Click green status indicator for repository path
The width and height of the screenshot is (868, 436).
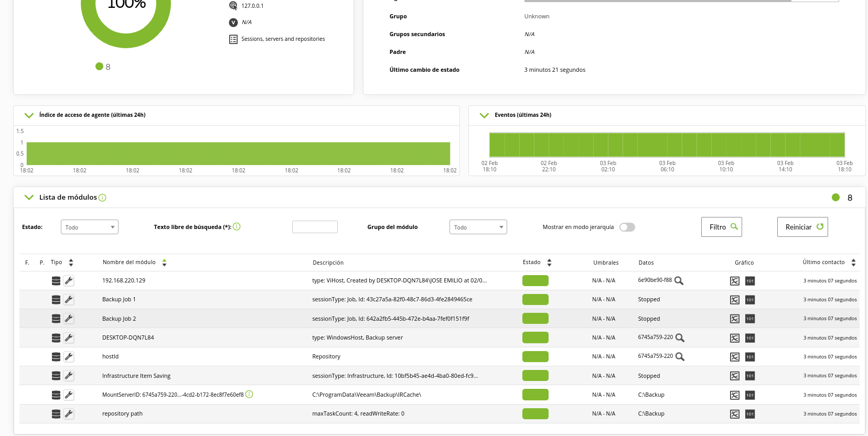535,414
